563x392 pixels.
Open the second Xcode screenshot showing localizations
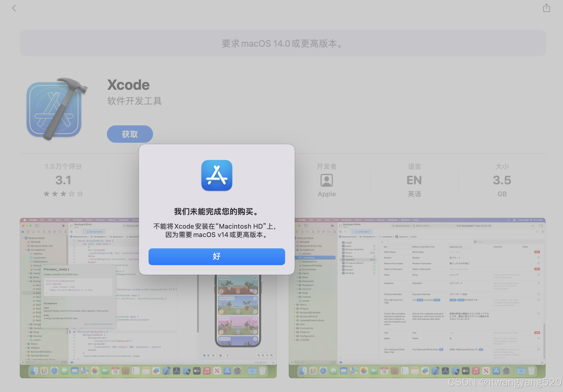(417, 298)
